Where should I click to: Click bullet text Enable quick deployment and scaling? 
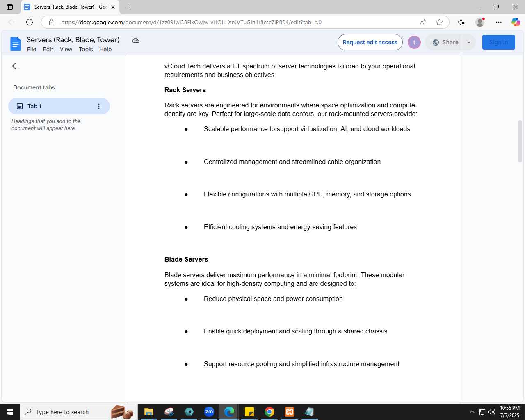click(x=295, y=331)
